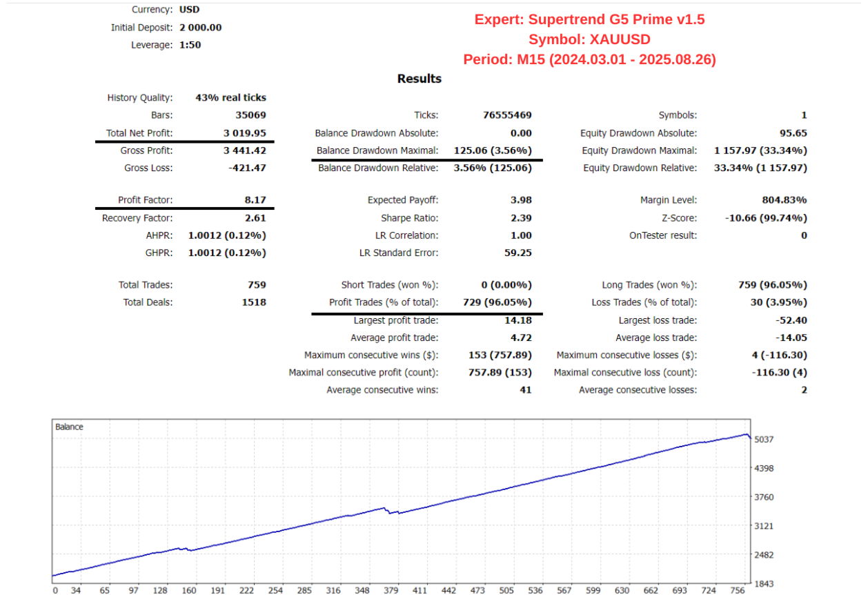Click Equity Drawdown Absolute value 95.65

click(x=793, y=133)
